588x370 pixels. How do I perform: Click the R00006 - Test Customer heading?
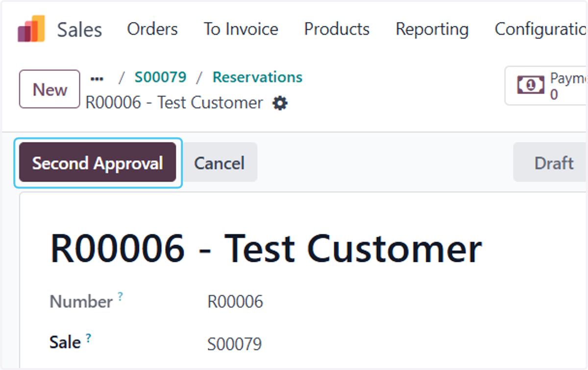pyautogui.click(x=266, y=248)
